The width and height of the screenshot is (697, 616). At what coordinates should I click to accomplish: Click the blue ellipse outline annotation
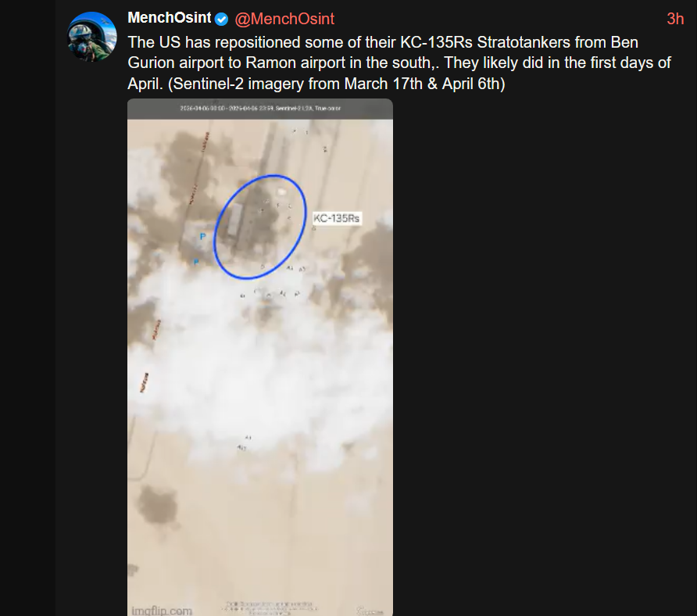pos(260,227)
